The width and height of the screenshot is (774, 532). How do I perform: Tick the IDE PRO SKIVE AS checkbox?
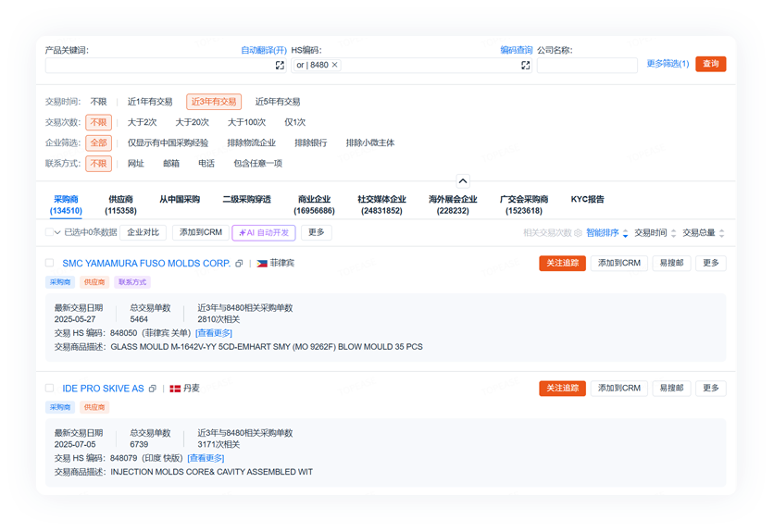(x=50, y=389)
